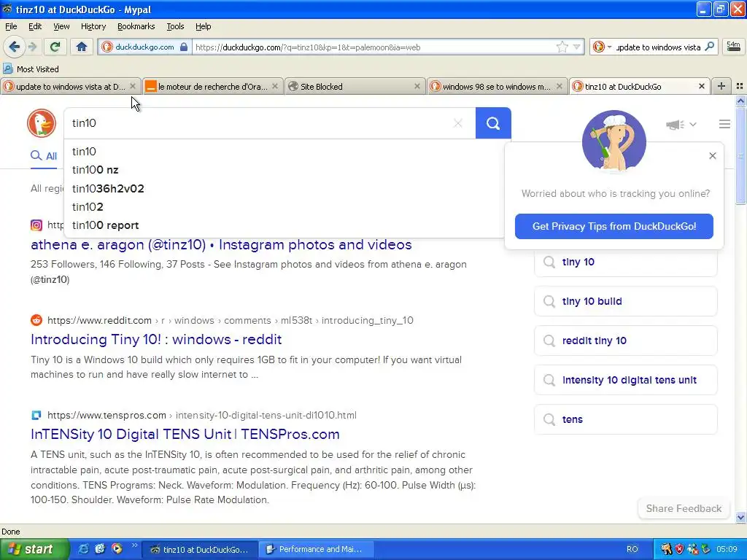Click the padlock site identity icon
The height and width of the screenshot is (560, 747).
184,47
